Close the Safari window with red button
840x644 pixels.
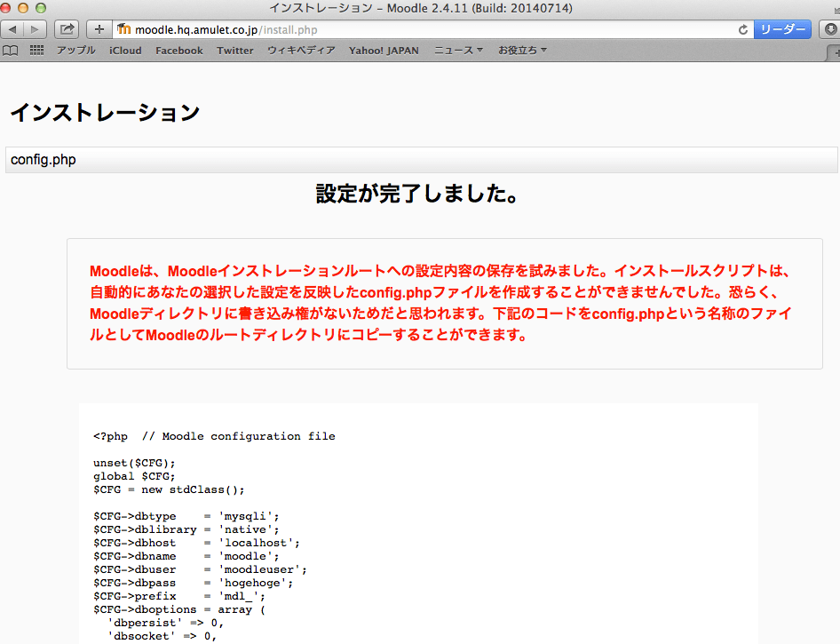click(6, 8)
